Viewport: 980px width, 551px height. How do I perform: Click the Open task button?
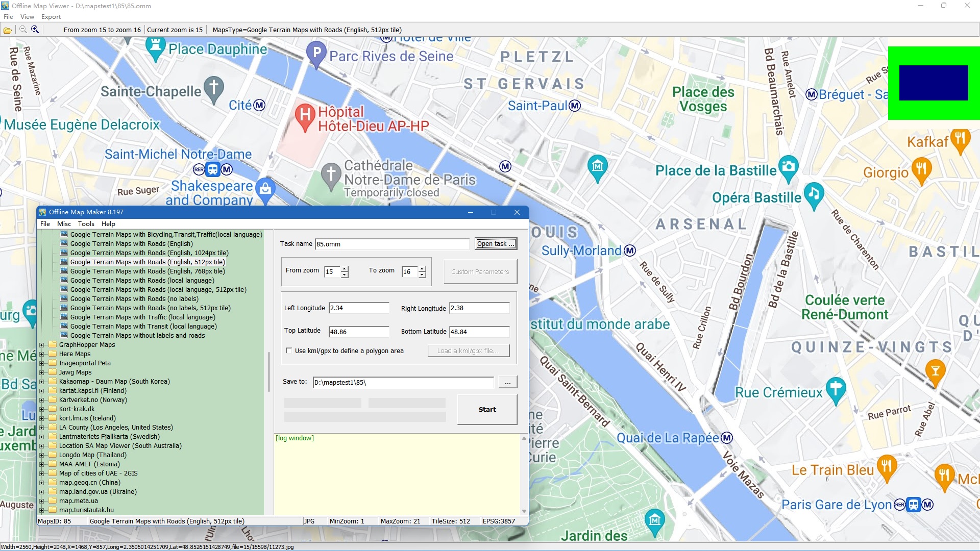(x=496, y=244)
